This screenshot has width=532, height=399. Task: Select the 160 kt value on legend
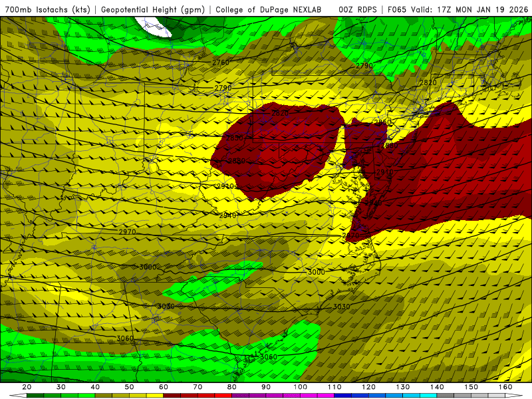(x=505, y=387)
